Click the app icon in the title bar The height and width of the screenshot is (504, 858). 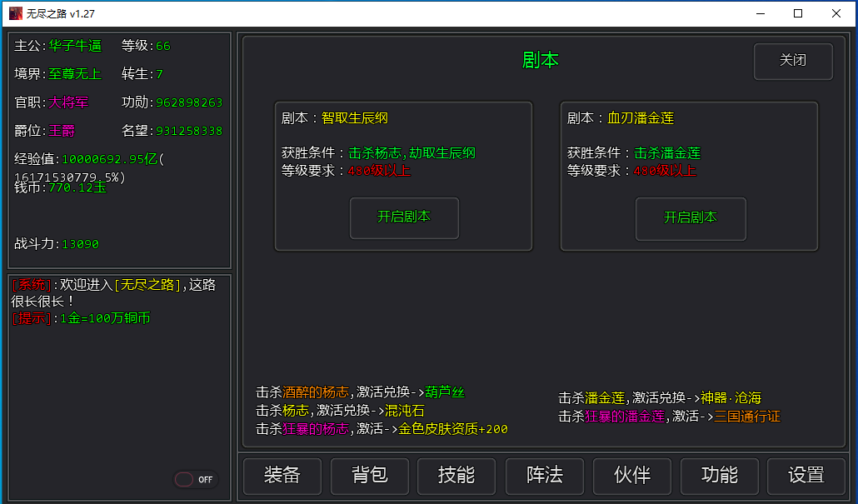pyautogui.click(x=15, y=13)
